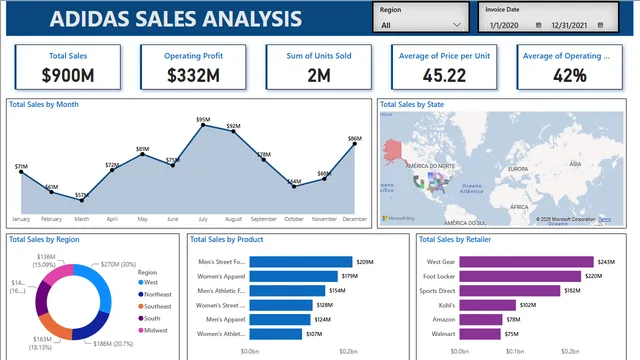The width and height of the screenshot is (640, 360).
Task: Click the pink Midwest donut segment
Action: 59,274
